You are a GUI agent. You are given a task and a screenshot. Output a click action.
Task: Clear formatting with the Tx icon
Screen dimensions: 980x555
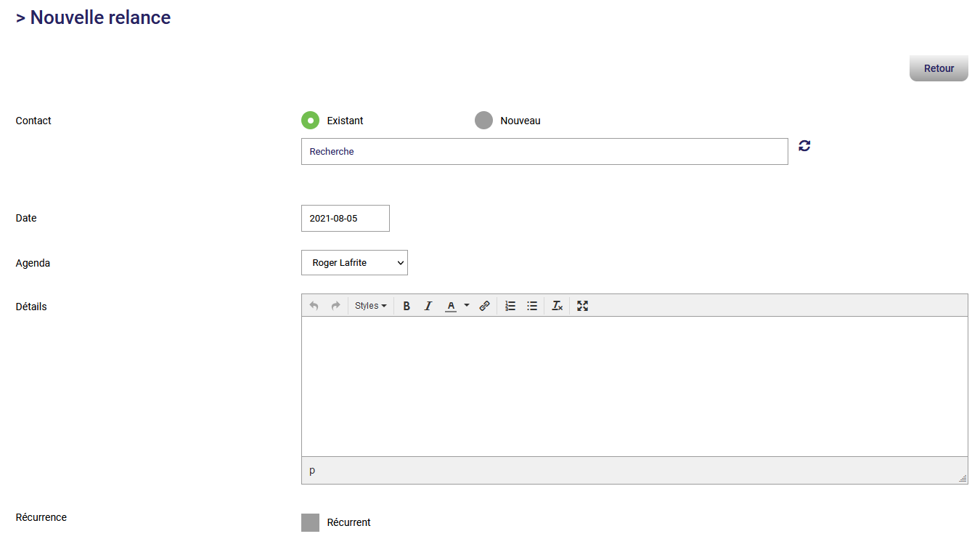pos(557,306)
